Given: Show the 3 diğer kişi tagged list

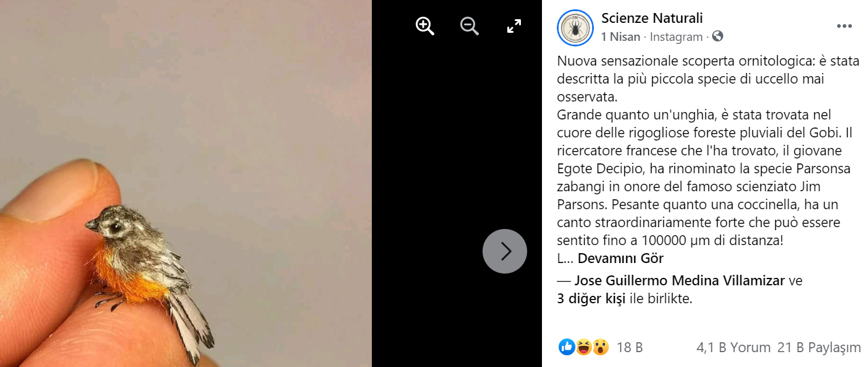Looking at the screenshot, I should pos(591,299).
